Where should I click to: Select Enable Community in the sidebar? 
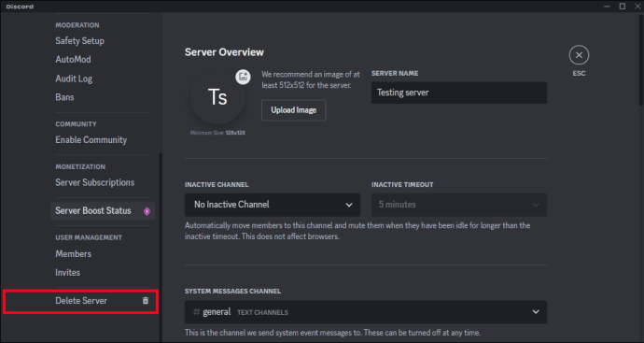click(x=91, y=140)
